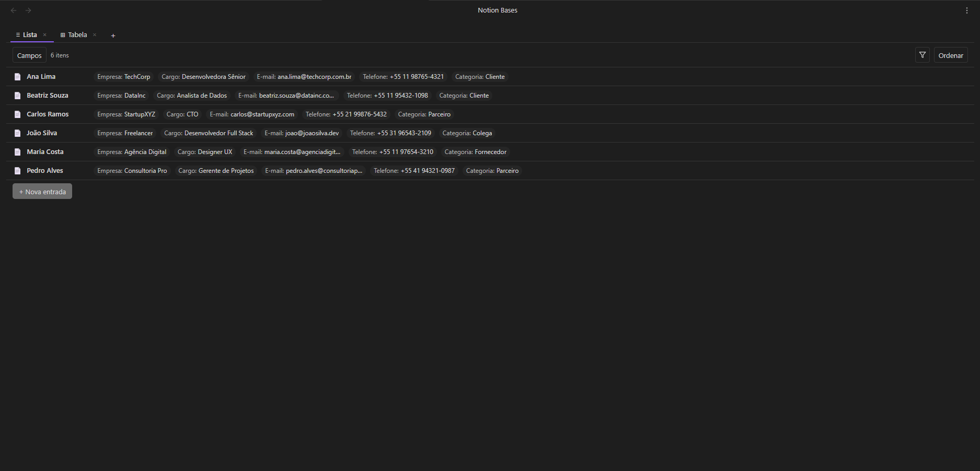Click the page icon beside Ana Lima
The width and height of the screenshot is (980, 471).
click(x=17, y=76)
